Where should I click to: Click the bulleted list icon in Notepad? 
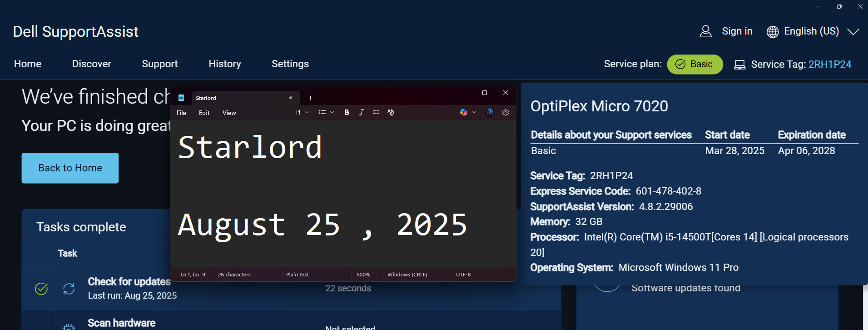pos(322,112)
